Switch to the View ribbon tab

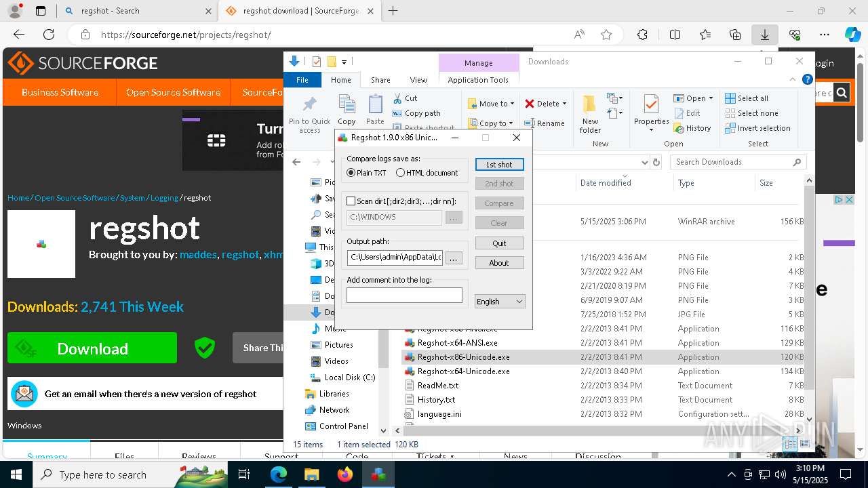[x=418, y=80]
